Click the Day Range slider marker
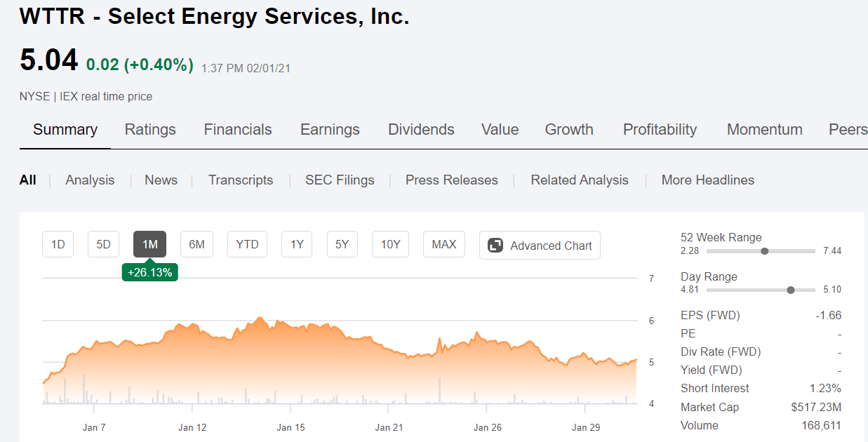Screen dimensions: 868x442 pyautogui.click(x=792, y=290)
